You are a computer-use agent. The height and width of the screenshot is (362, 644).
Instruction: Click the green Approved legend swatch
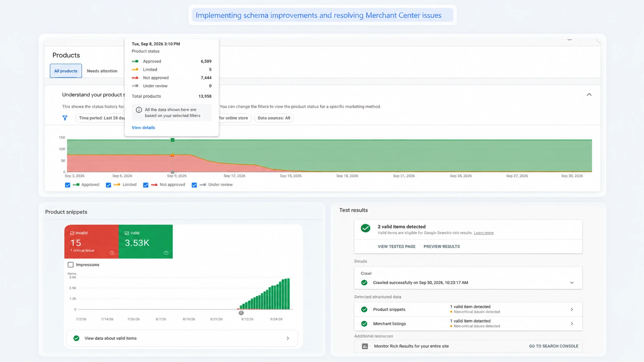click(76, 185)
